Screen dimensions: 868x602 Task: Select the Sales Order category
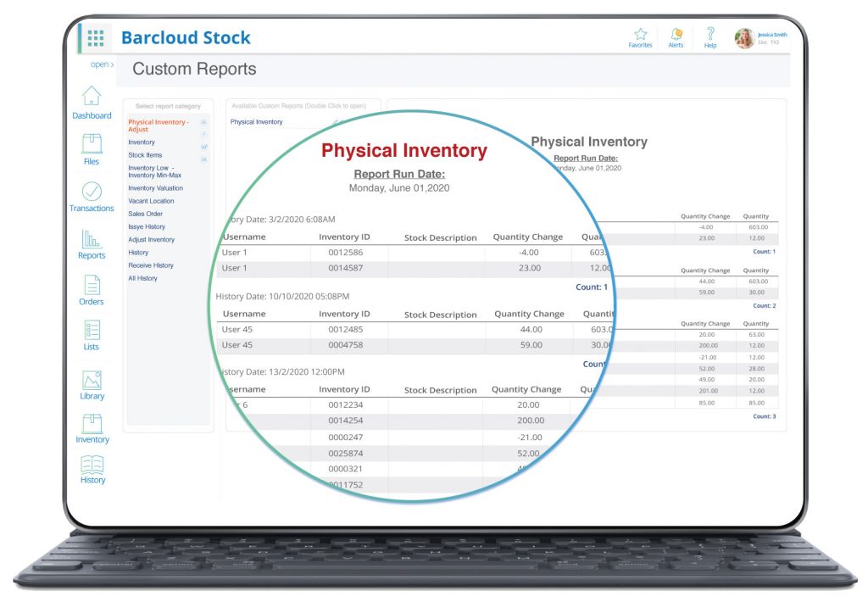[x=146, y=214]
